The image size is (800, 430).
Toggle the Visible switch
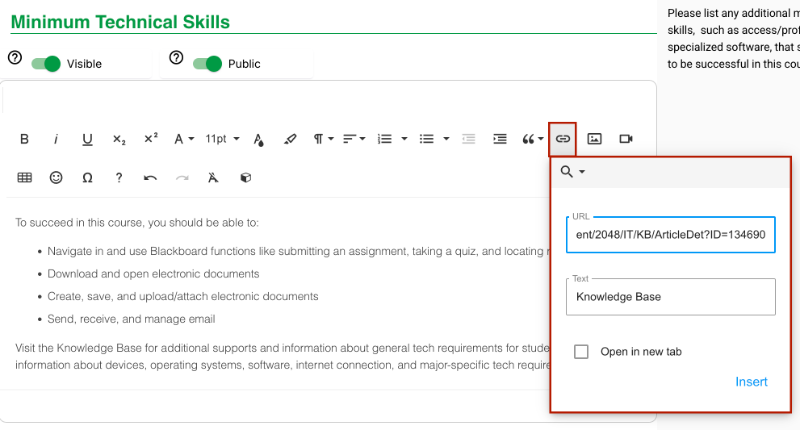[46, 64]
